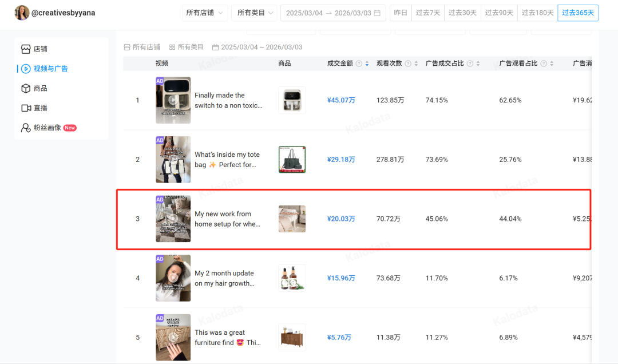Viewport: 618px width, 364px height.
Task: Click help icon beside 广告观看占比 header
Action: pos(544,64)
